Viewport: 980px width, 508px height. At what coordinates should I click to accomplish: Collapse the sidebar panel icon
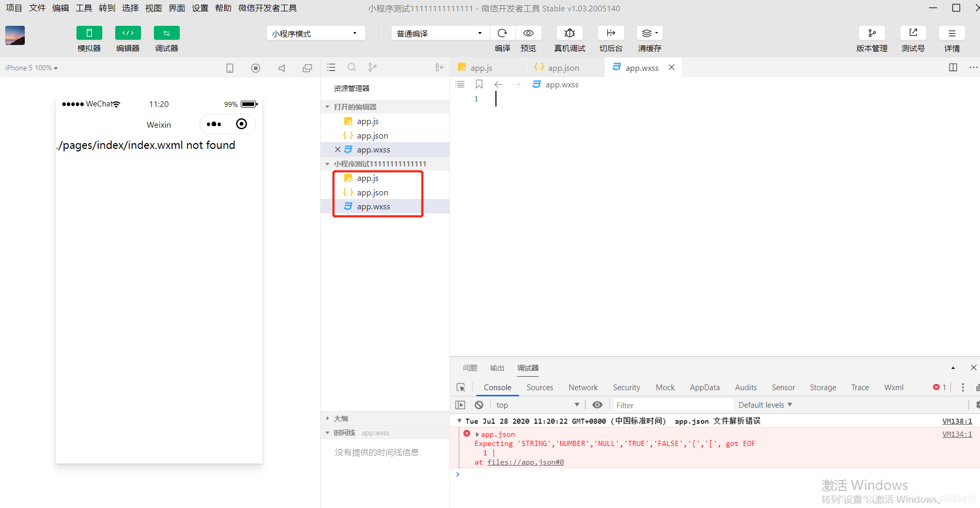pos(440,67)
